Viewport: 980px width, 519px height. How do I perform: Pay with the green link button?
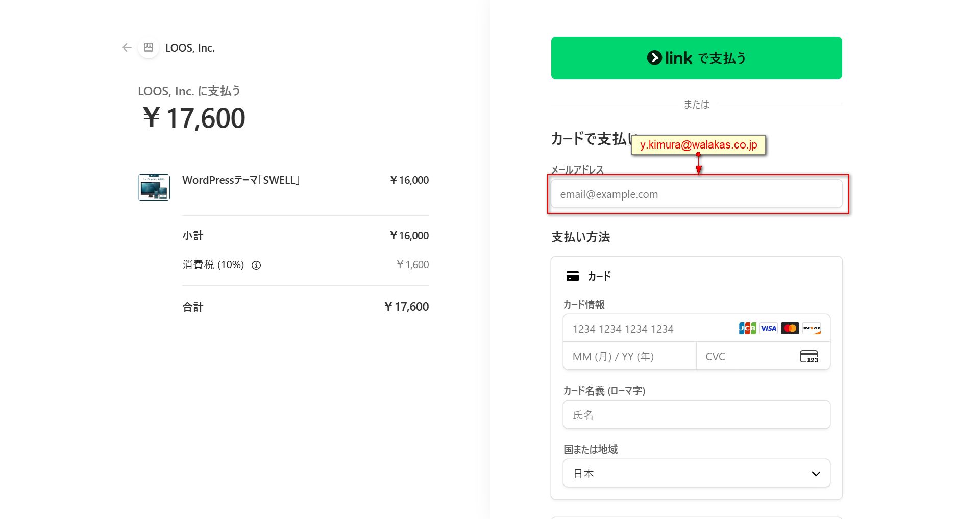pyautogui.click(x=696, y=58)
